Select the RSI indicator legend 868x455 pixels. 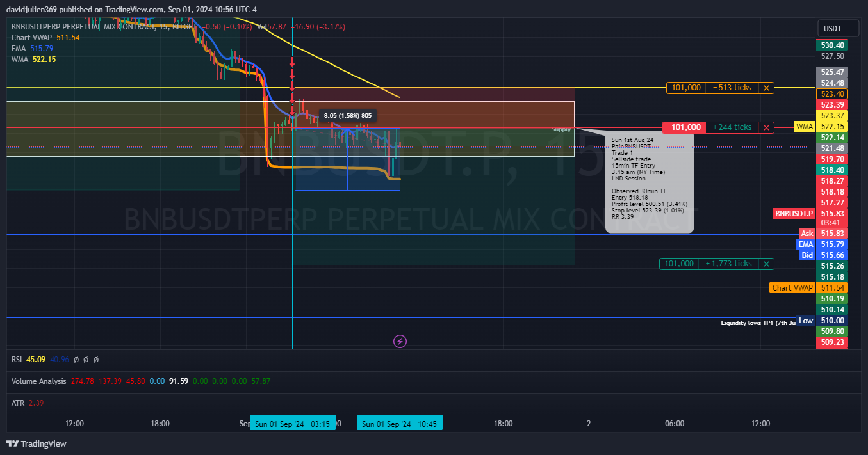(17, 360)
